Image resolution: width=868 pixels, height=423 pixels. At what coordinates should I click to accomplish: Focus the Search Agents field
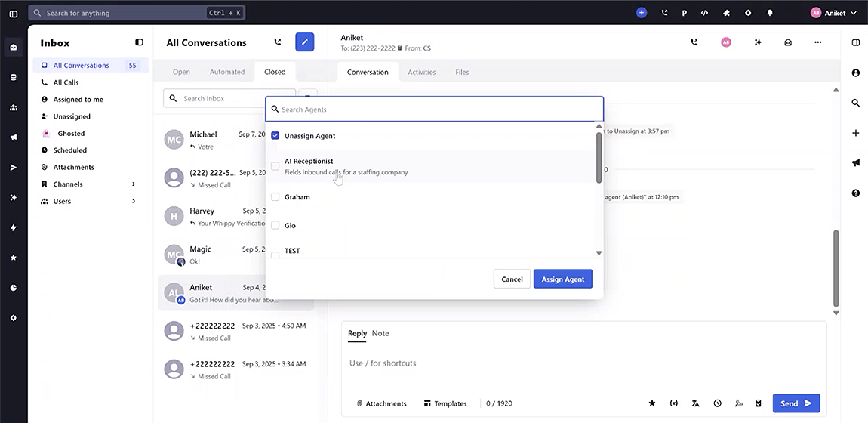pyautogui.click(x=435, y=109)
